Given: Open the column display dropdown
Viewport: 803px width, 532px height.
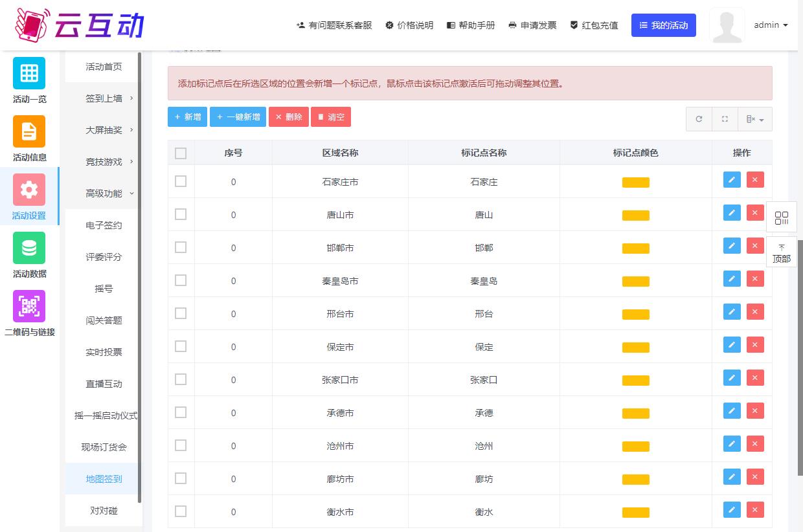Looking at the screenshot, I should 755,119.
